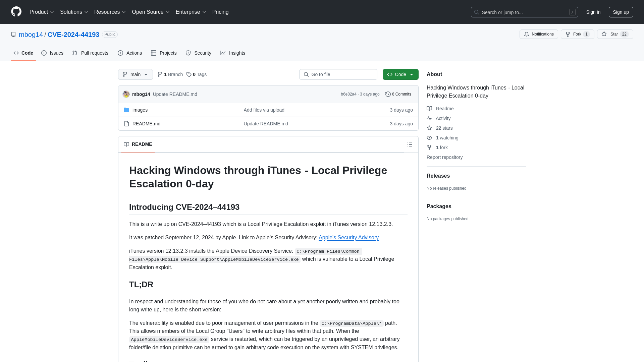
Task: Select the Code tab
Action: (23, 53)
